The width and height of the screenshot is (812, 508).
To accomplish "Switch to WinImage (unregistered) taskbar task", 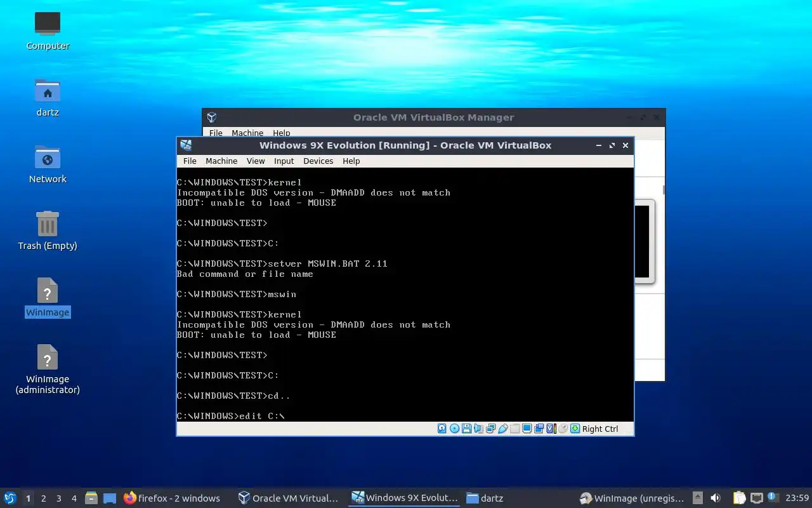I will pos(632,498).
